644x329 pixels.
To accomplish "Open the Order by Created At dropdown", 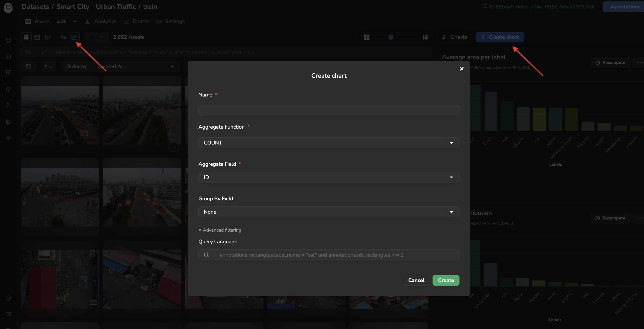I will (x=121, y=66).
